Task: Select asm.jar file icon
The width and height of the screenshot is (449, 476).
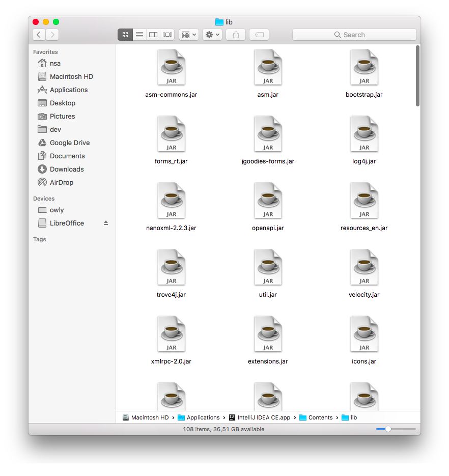Action: click(268, 67)
